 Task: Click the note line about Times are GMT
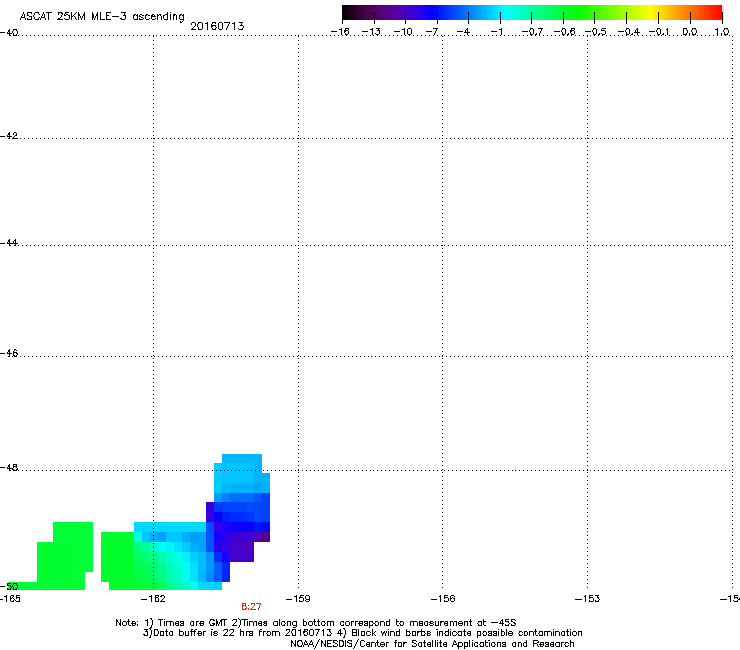pos(316,623)
